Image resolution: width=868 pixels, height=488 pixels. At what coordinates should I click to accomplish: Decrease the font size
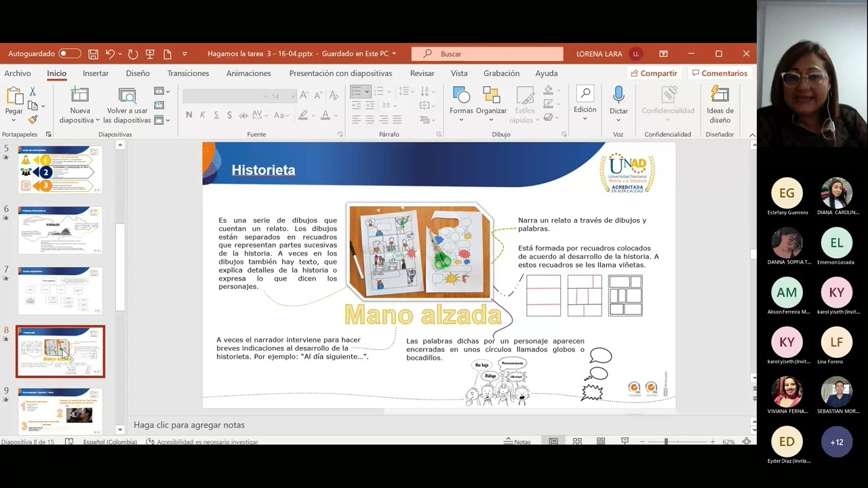click(x=319, y=96)
